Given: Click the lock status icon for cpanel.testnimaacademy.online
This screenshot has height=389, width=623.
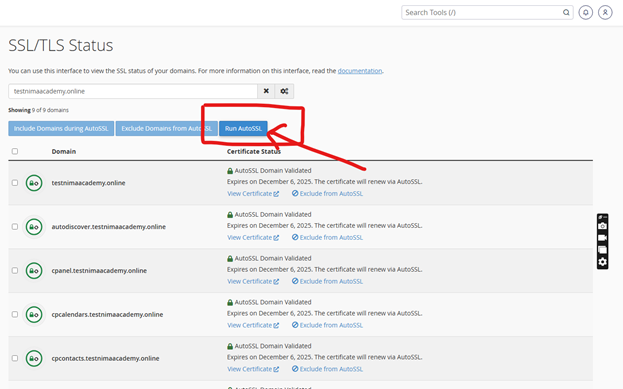Looking at the screenshot, I should (34, 271).
